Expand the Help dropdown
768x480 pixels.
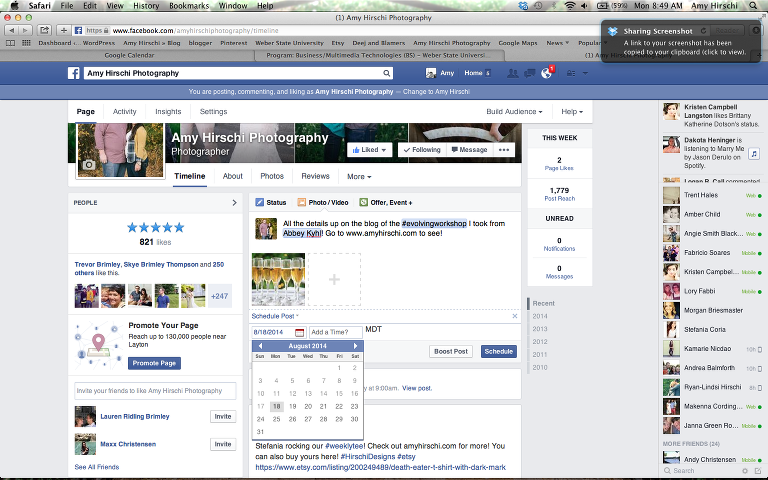[572, 112]
